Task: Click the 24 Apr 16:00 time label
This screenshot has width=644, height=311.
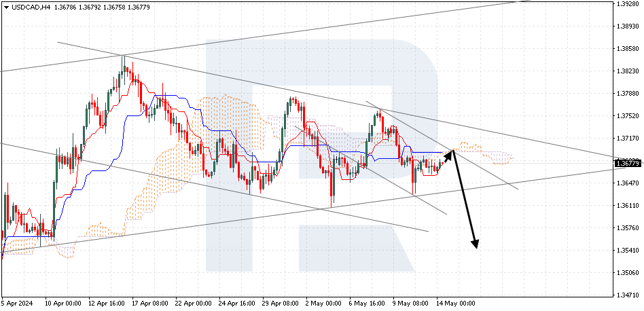Action: click(237, 304)
